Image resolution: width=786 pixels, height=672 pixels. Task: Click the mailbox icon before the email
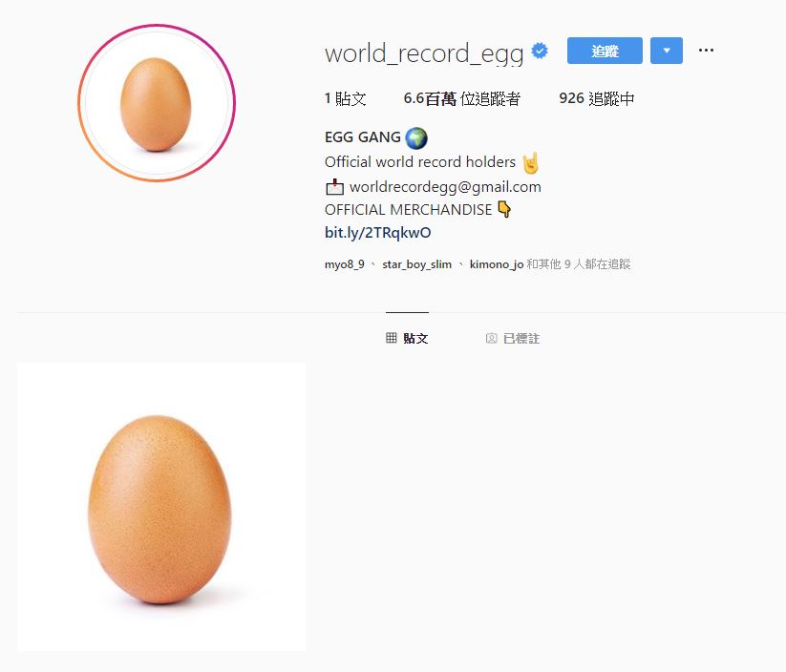pos(334,187)
